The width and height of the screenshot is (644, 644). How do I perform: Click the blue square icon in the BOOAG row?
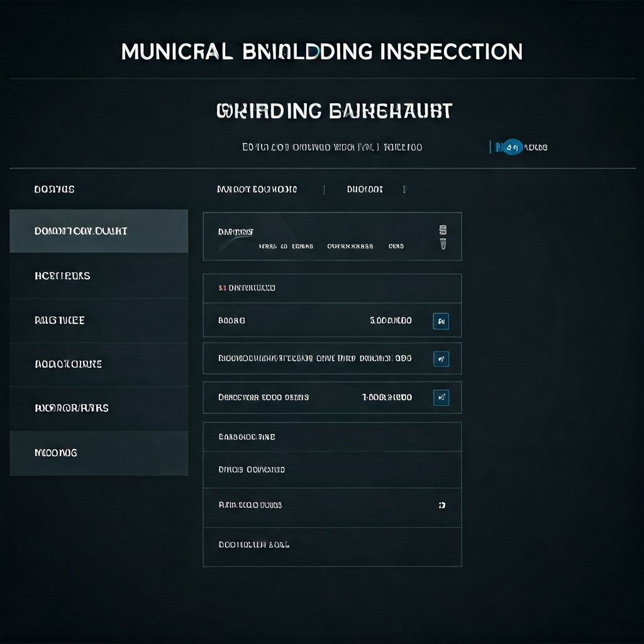point(441,321)
